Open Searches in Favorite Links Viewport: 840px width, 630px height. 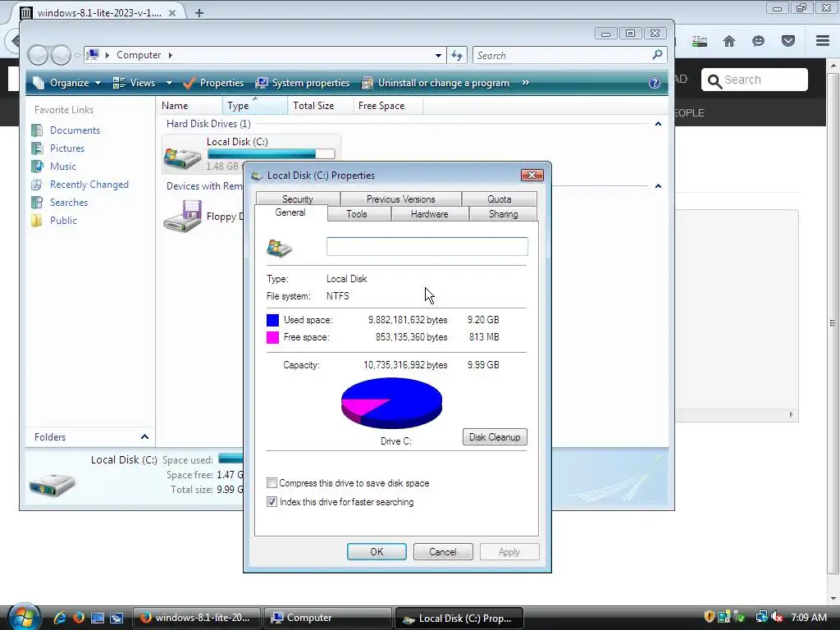[x=69, y=203]
